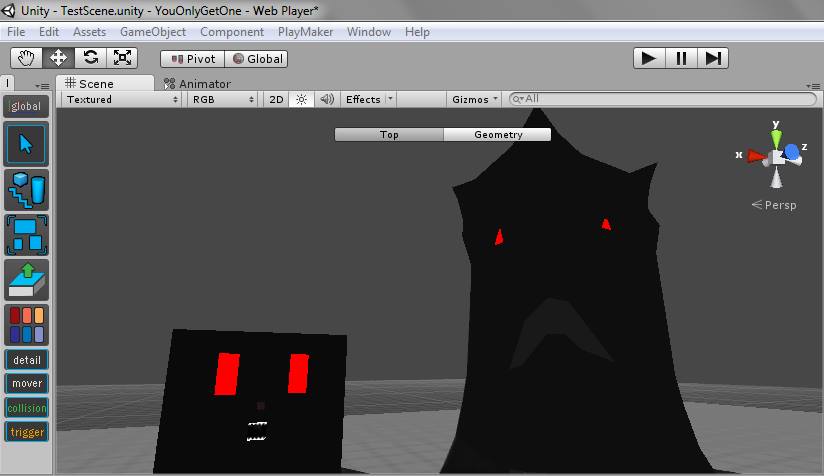Select the Scale tool
Image resolution: width=824 pixels, height=476 pixels.
122,58
